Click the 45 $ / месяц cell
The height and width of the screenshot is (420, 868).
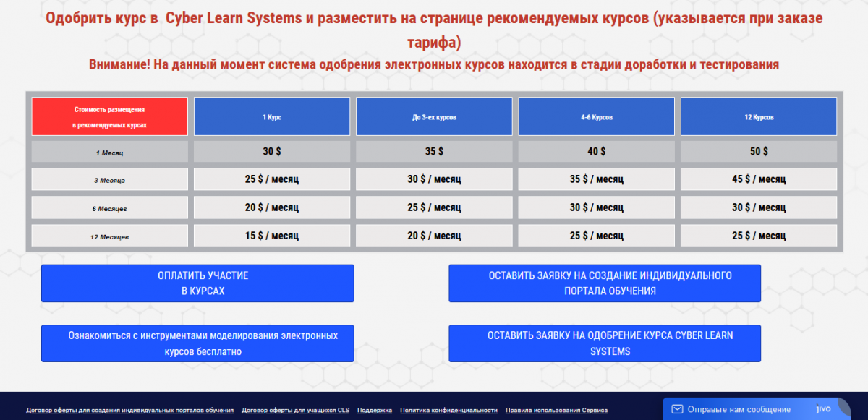759,180
